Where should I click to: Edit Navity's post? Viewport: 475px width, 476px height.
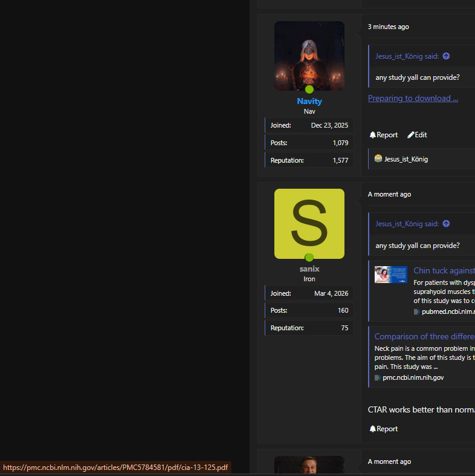point(417,135)
